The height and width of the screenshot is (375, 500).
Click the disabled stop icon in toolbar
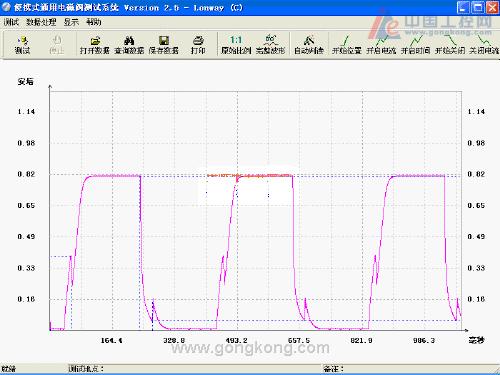click(x=56, y=45)
